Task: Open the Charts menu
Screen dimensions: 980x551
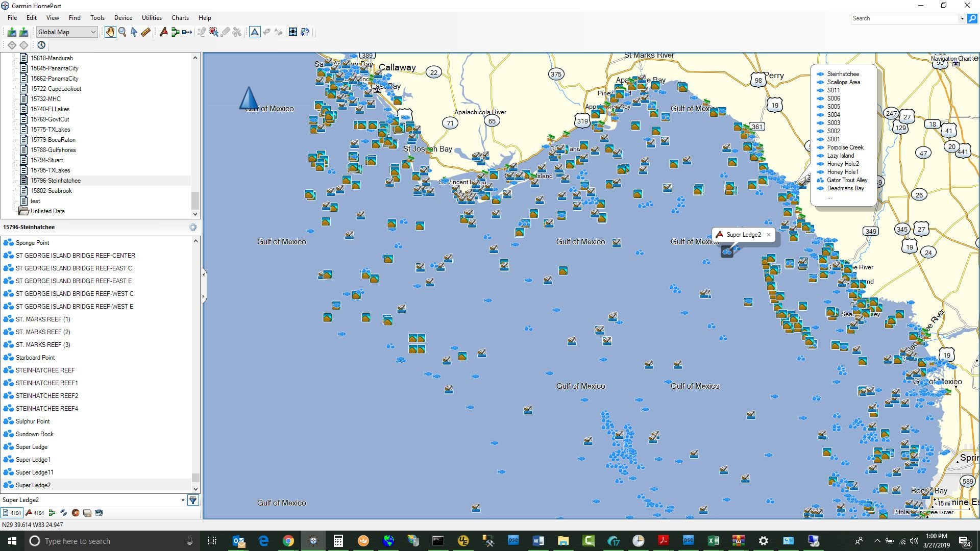Action: (x=180, y=17)
